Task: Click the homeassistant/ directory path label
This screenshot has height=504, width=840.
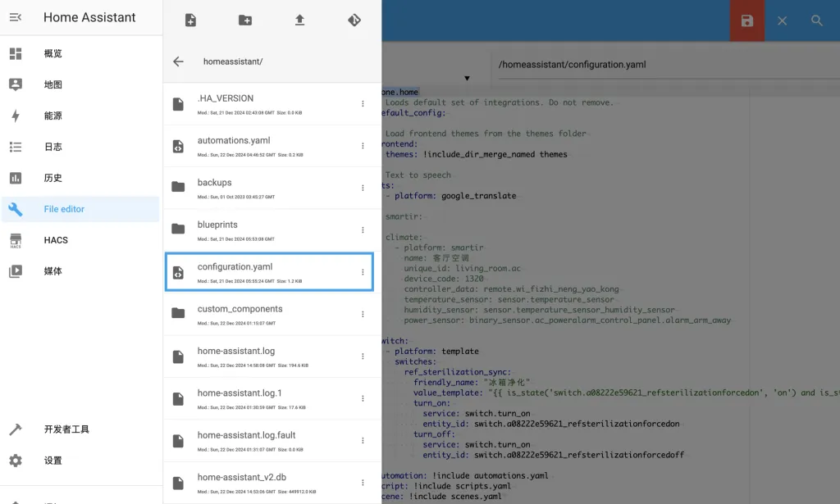Action: point(233,61)
